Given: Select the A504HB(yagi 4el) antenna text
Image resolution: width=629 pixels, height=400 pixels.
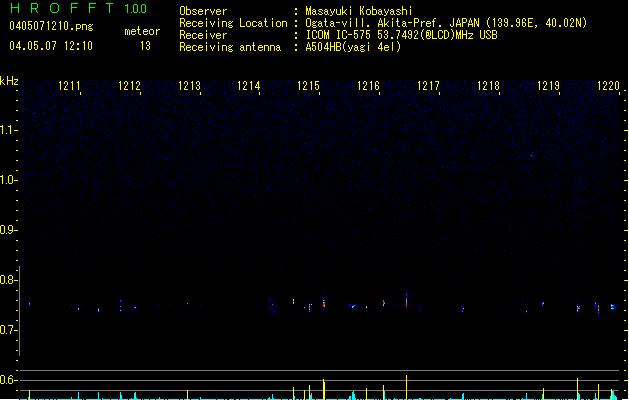Looking at the screenshot, I should tap(353, 47).
